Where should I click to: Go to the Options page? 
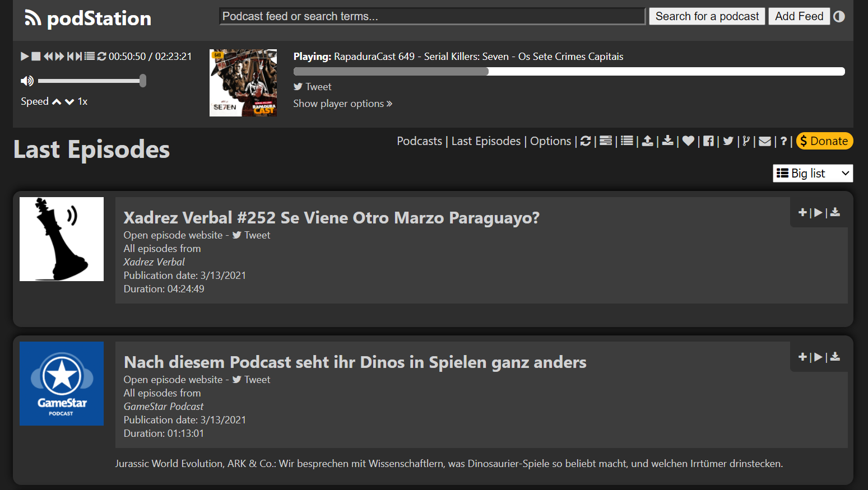550,141
